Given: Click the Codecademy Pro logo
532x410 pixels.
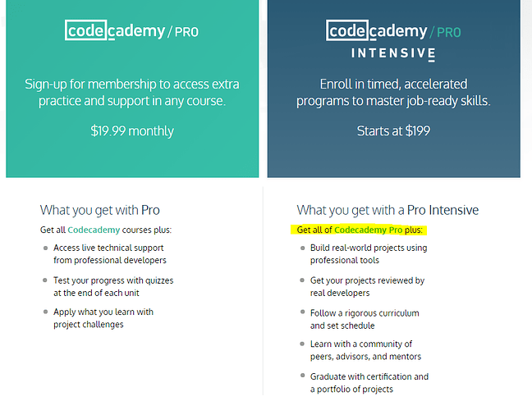Looking at the screenshot, I should point(131,30).
